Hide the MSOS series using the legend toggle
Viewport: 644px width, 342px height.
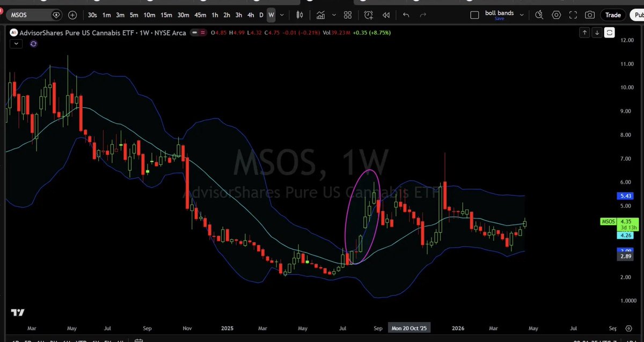click(x=194, y=32)
